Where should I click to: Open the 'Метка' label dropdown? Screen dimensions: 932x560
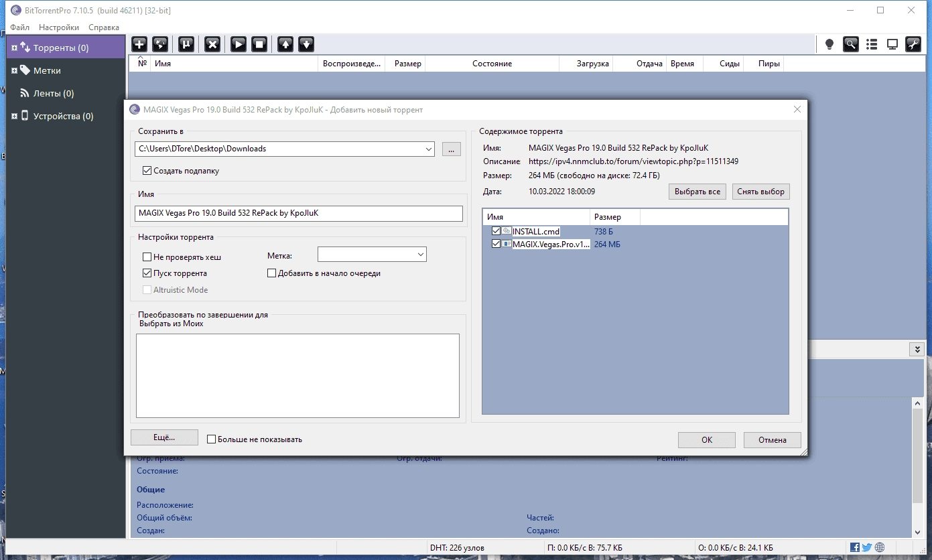[421, 255]
